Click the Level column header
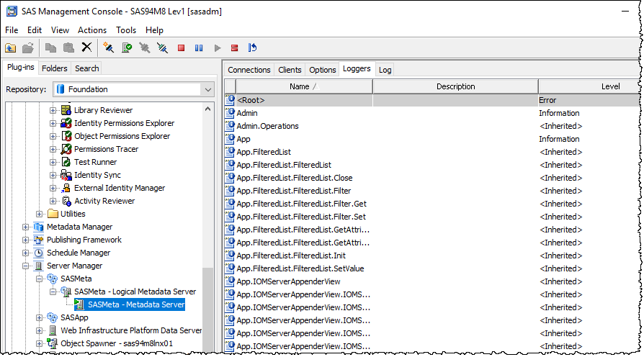 coord(590,86)
